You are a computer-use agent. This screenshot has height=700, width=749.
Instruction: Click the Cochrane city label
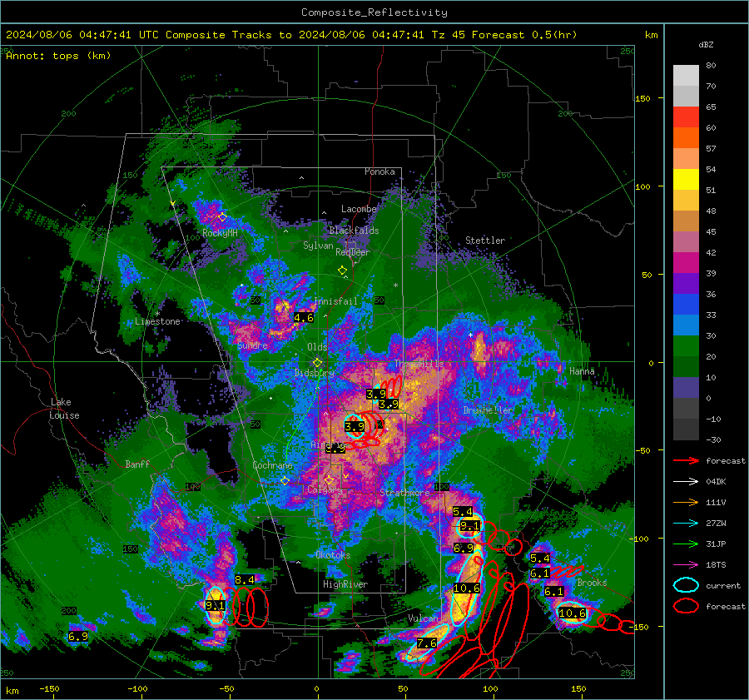(272, 465)
